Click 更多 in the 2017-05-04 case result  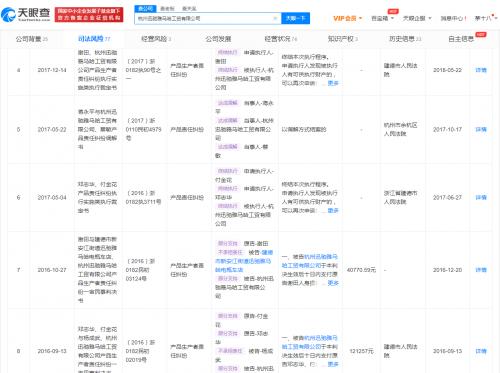coord(333,210)
